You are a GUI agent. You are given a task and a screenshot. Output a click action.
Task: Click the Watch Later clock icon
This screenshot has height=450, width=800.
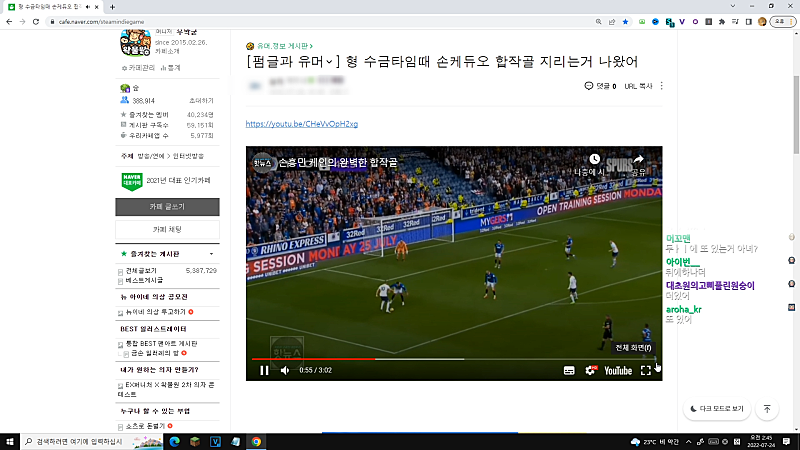click(594, 159)
